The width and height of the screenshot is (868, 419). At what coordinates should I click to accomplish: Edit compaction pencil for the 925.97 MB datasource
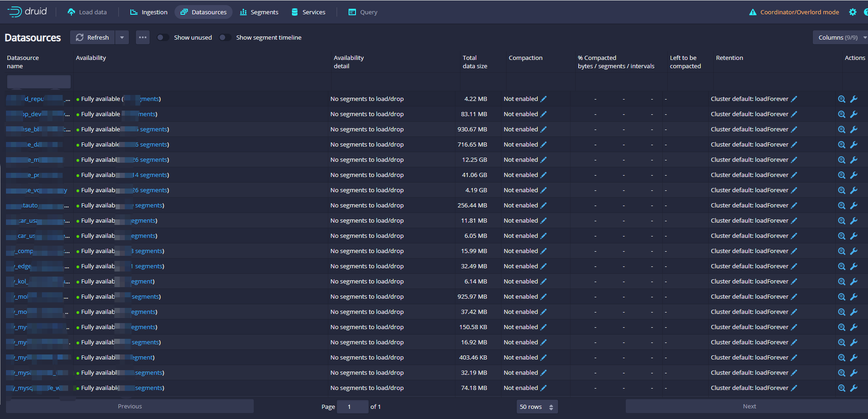tap(543, 297)
